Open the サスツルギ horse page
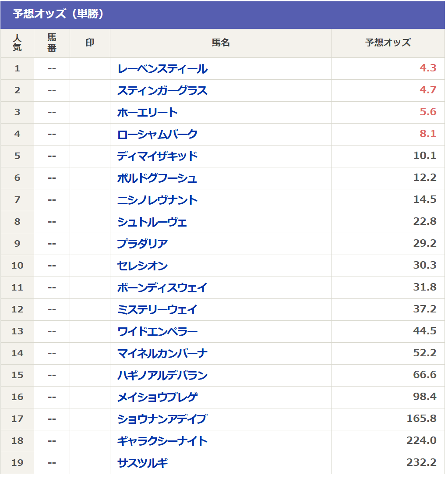This screenshot has height=479, width=448. pyautogui.click(x=142, y=463)
